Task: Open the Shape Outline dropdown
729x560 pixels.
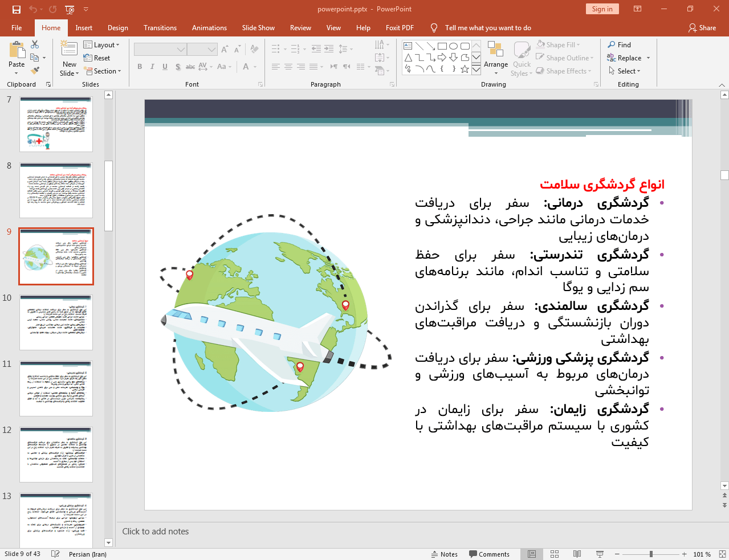Action: (x=565, y=58)
